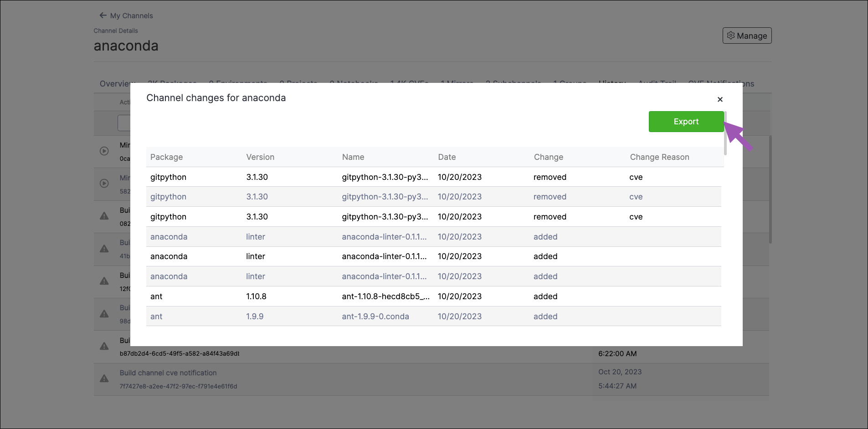The image size is (868, 429).
Task: Click ant-1.10.8-hecd8cb5 file name
Action: (385, 296)
